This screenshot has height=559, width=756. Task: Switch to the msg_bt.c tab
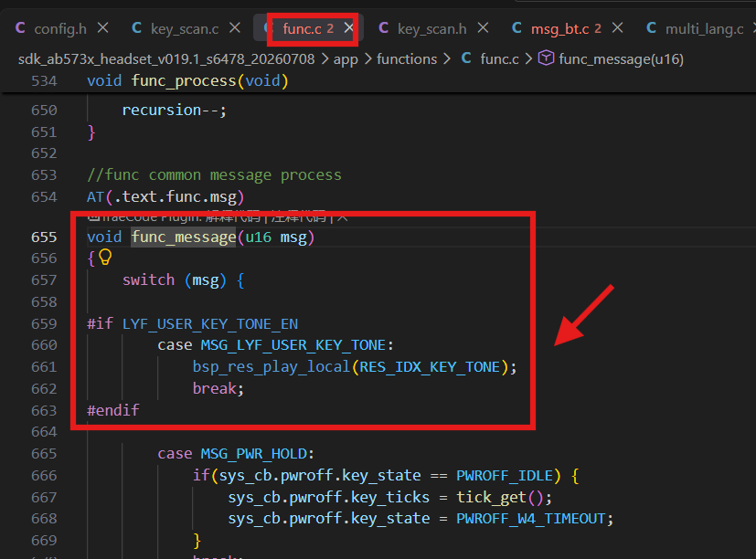coord(559,29)
